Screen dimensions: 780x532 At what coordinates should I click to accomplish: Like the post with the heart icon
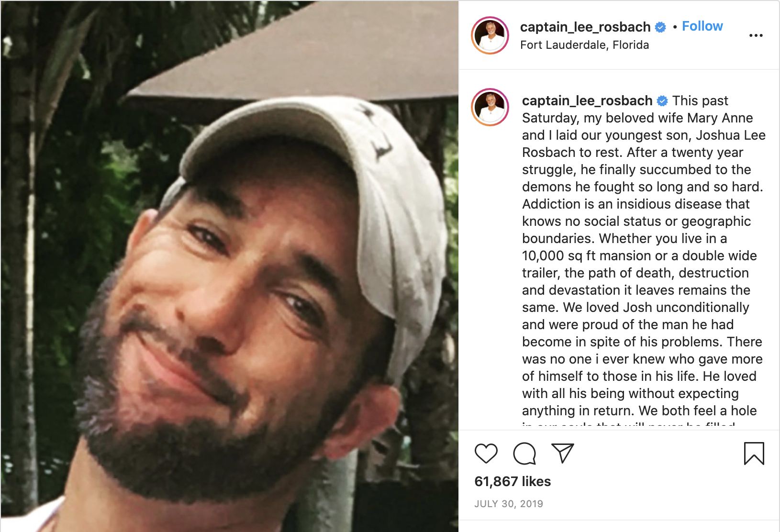pyautogui.click(x=486, y=454)
